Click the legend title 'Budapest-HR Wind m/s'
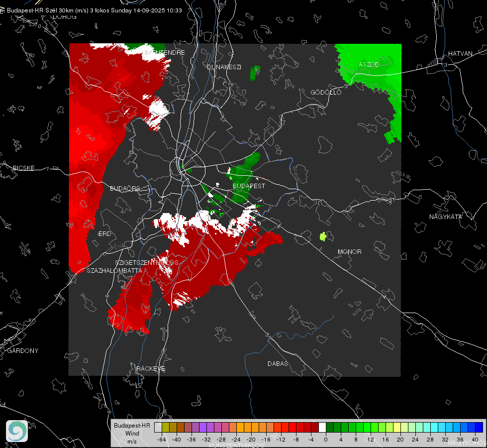This screenshot has height=448, width=487. (x=132, y=434)
